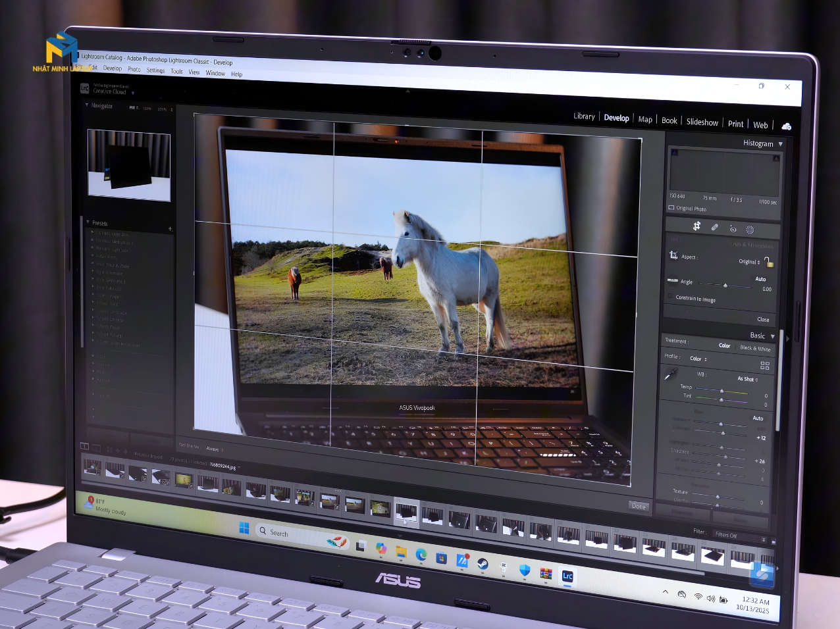This screenshot has width=840, height=629.
Task: Collapse the Histogram panel triangle
Action: pyautogui.click(x=781, y=144)
